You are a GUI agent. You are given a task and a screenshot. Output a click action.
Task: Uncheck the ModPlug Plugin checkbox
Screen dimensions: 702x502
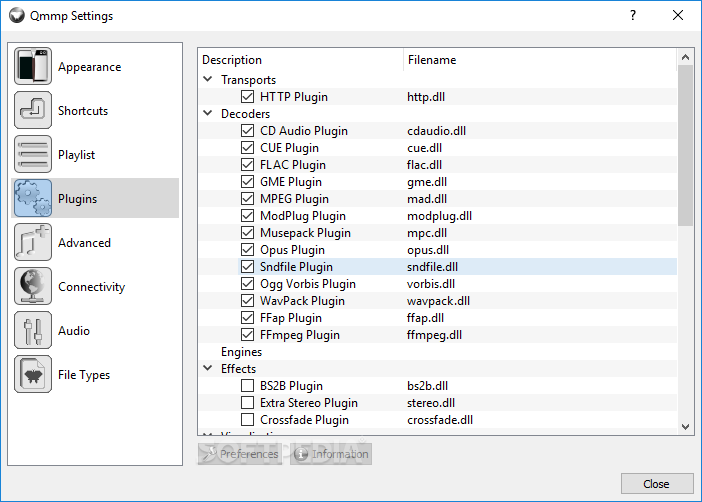(x=247, y=216)
